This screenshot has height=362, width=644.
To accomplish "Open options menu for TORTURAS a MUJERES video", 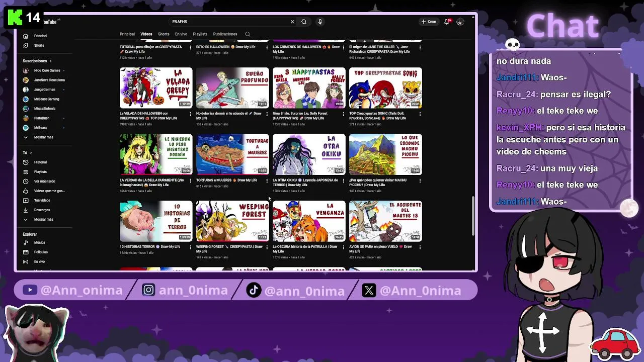I will [x=267, y=180].
